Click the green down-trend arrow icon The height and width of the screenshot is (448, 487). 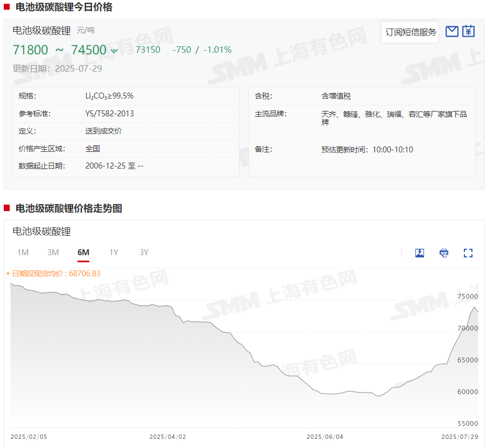coord(114,51)
